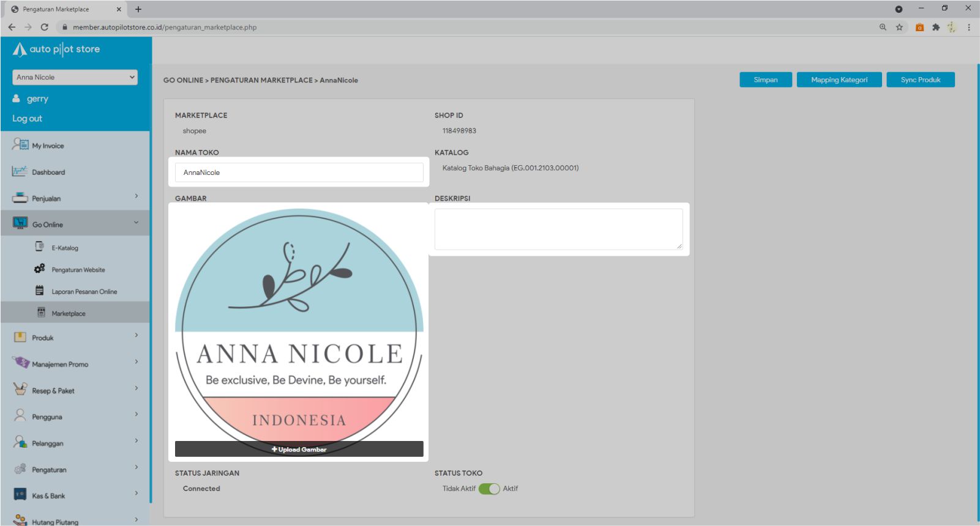Click the Nama Toko input field
Viewport: 980px width, 526px height.
(299, 172)
